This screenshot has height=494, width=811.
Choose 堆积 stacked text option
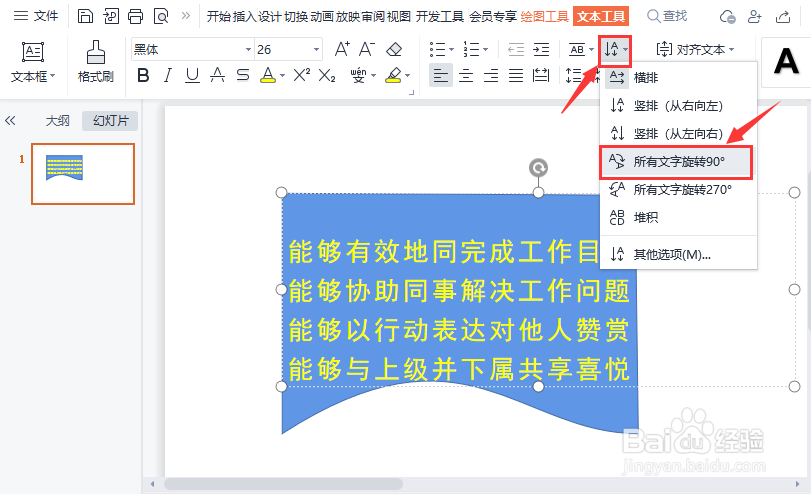[678, 217]
